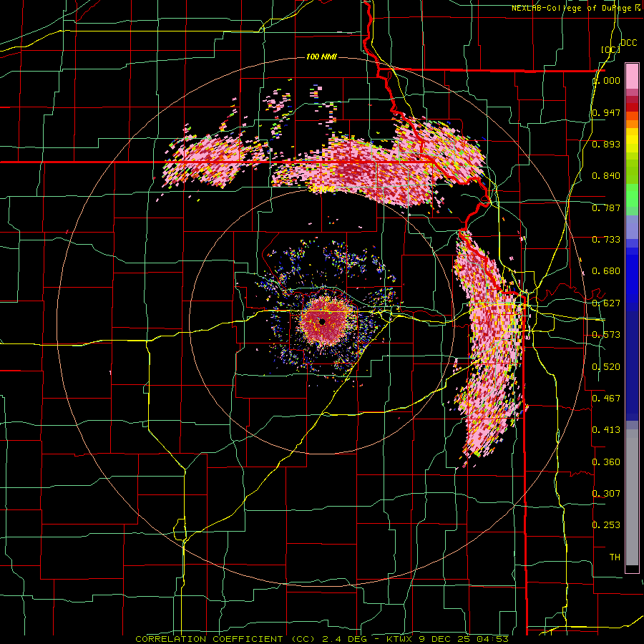The image size is (644, 644).
Task: Select the 1.000 value on the color scale
Action: click(x=606, y=80)
